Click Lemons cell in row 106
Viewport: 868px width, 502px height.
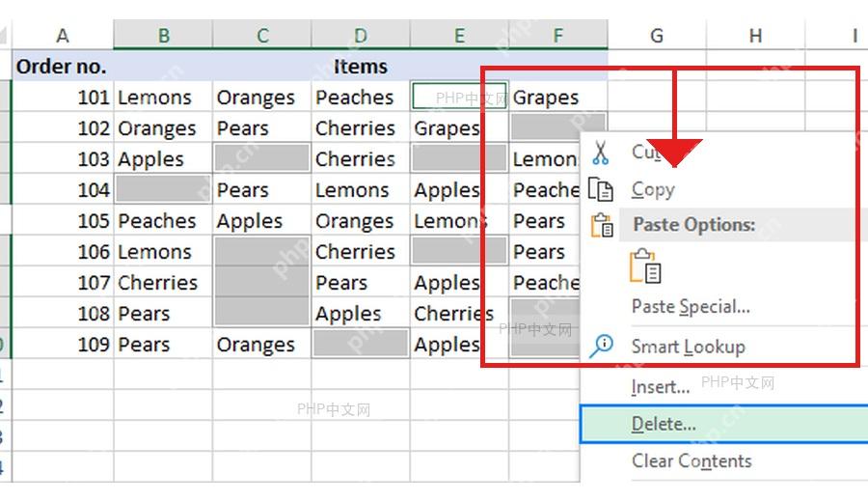click(x=163, y=252)
